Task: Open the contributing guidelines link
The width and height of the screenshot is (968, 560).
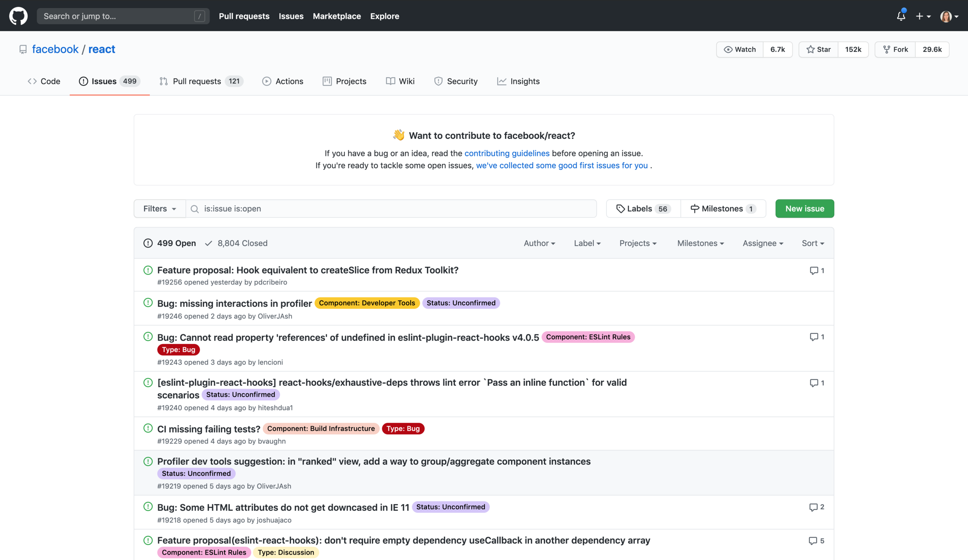Action: coord(507,153)
